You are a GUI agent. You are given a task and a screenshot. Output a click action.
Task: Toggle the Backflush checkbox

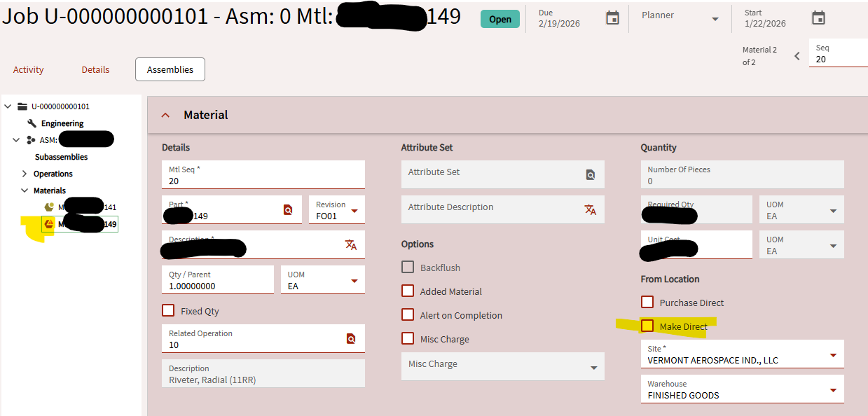pos(408,267)
